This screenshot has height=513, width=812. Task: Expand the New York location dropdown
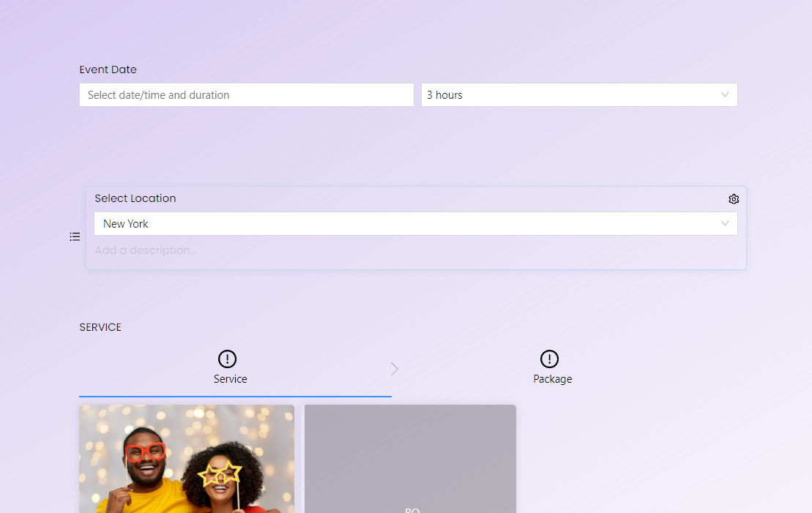pos(415,224)
